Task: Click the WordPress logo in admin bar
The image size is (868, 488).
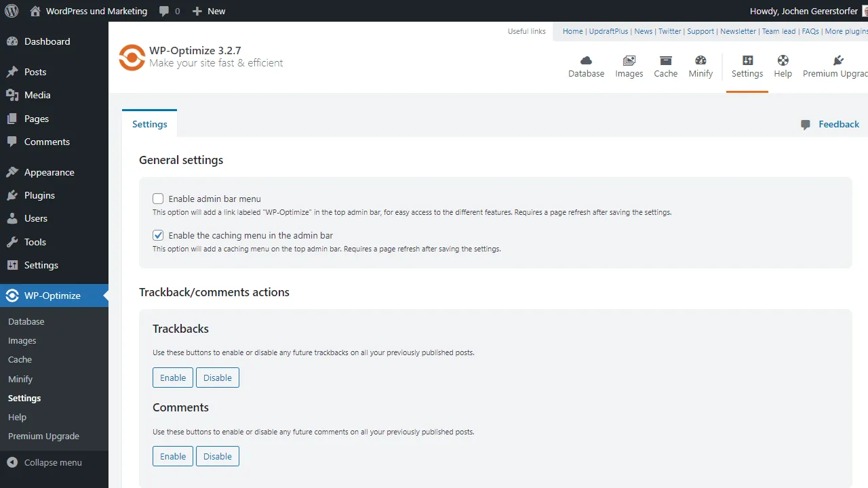Action: pos(11,11)
